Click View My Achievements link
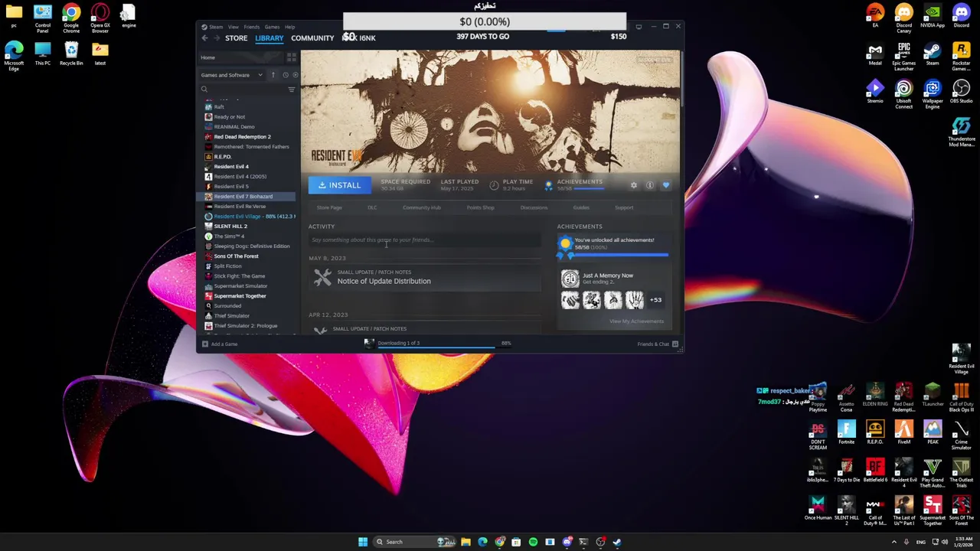This screenshot has height=551, width=980. click(636, 321)
